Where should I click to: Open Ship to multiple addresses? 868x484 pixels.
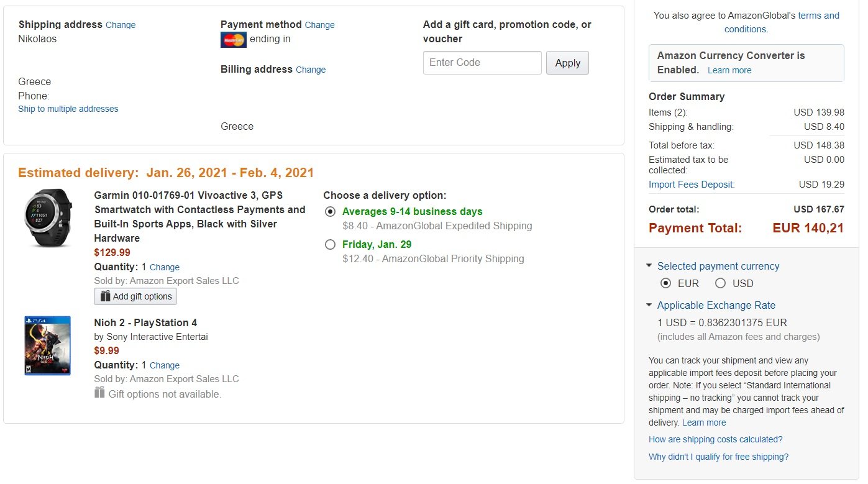(68, 109)
